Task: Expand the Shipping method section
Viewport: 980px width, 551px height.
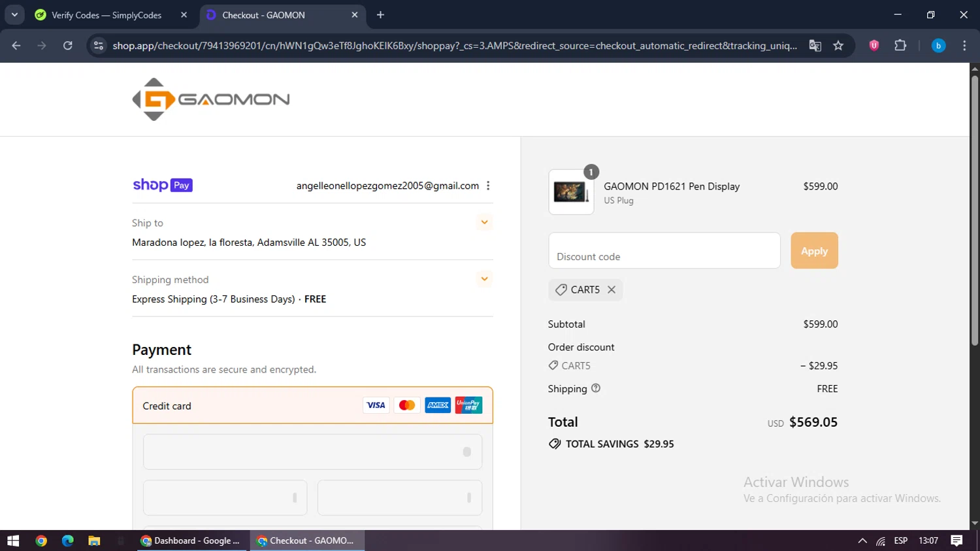Action: point(484,279)
